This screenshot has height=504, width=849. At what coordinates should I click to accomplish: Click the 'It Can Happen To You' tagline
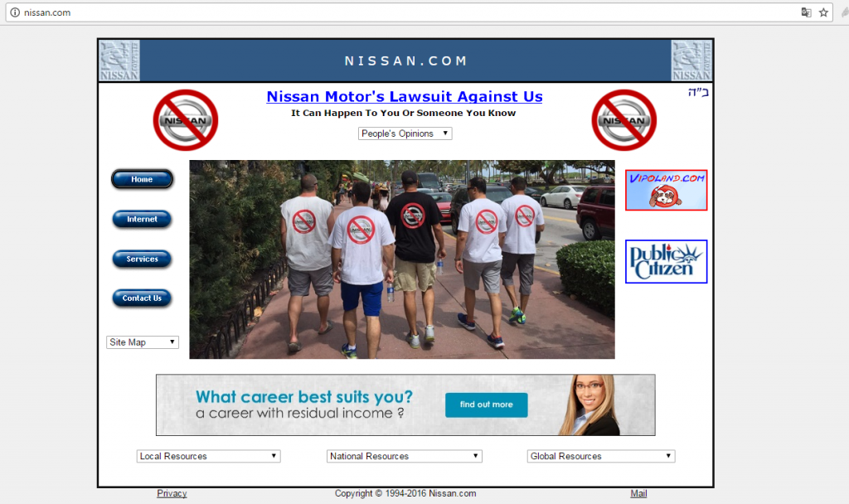(x=404, y=113)
